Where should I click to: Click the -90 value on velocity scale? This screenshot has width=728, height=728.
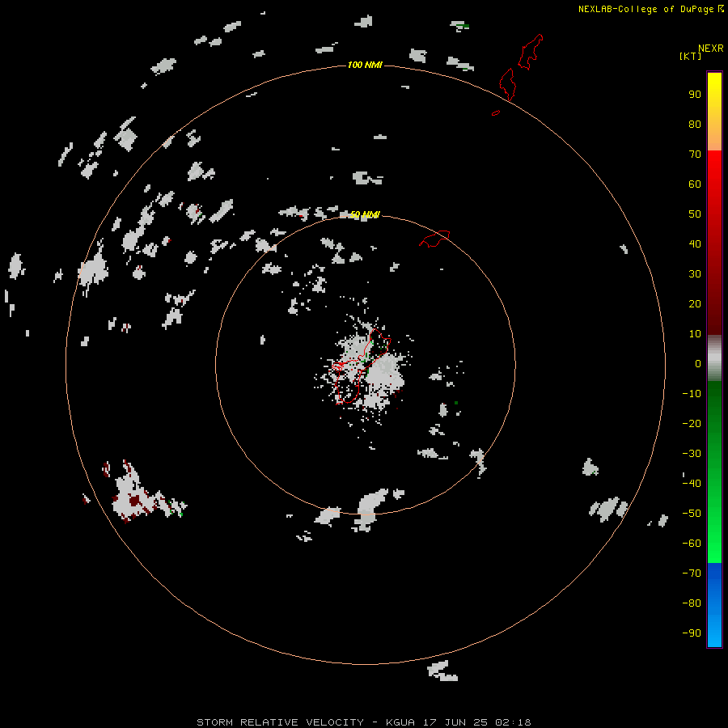pos(692,633)
